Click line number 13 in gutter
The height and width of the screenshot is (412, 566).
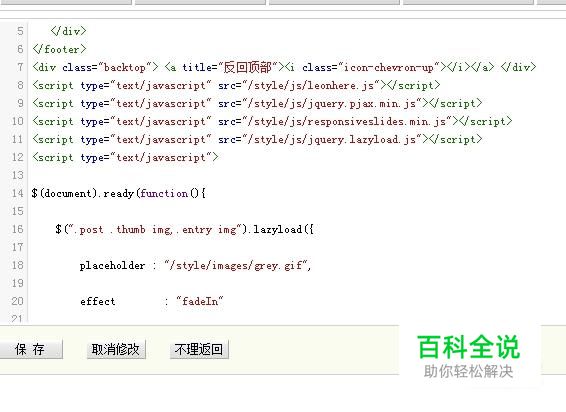[17, 175]
